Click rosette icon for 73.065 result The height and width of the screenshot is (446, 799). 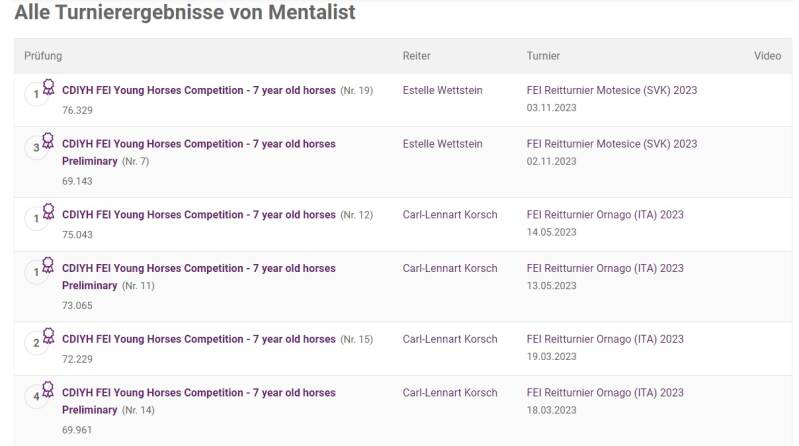pyautogui.click(x=47, y=267)
